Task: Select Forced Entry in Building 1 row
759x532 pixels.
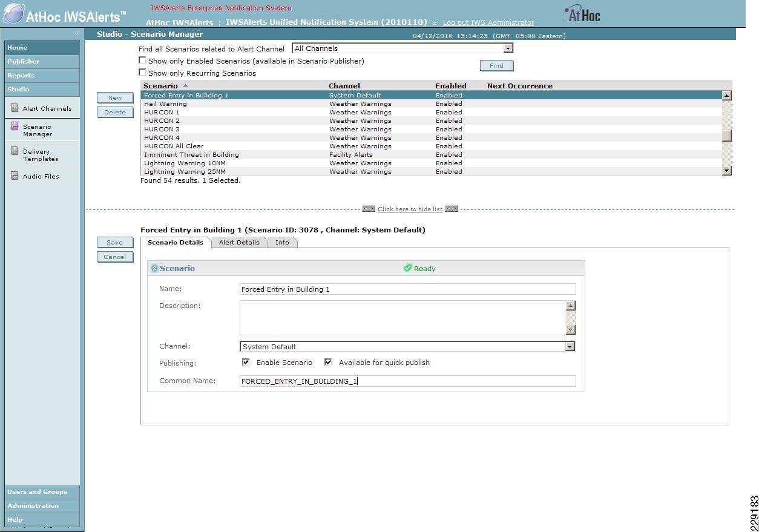Action: coord(432,95)
